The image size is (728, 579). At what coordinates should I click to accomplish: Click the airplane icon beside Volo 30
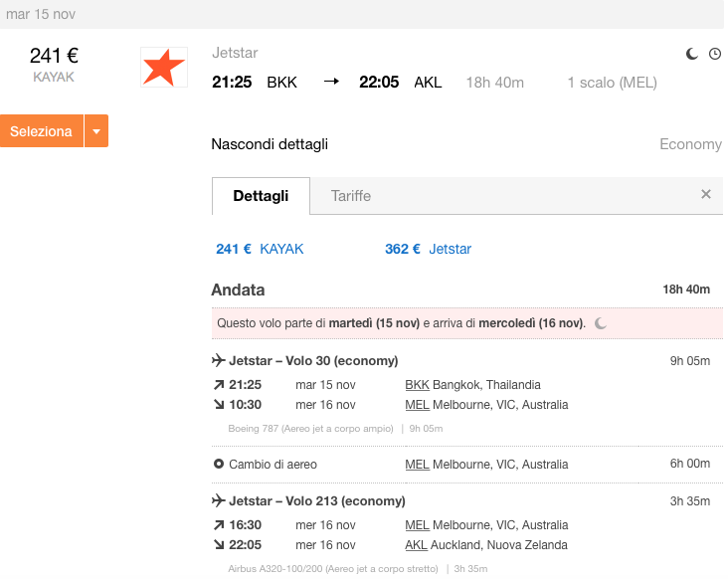[x=218, y=360]
